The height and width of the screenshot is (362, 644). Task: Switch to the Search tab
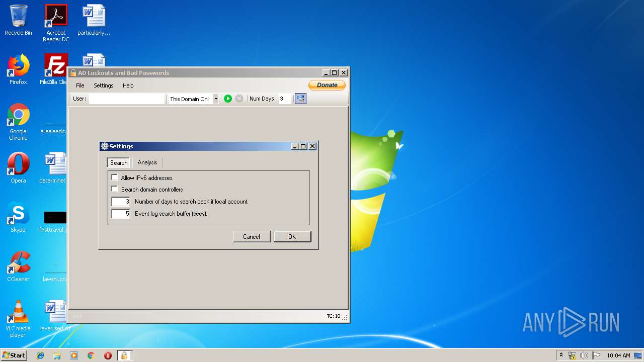[119, 162]
